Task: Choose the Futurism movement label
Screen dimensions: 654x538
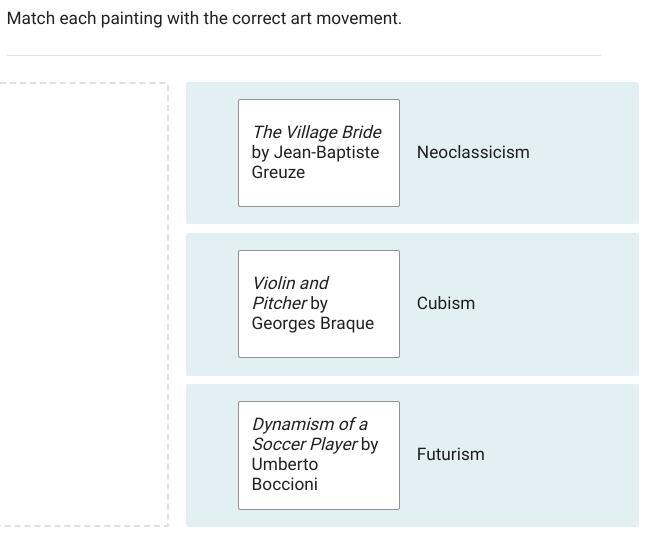Action: [451, 454]
